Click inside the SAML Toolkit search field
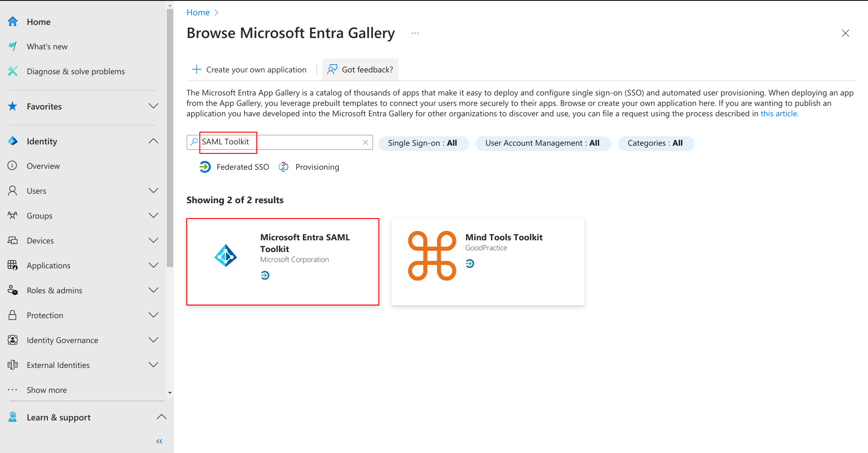 pos(280,142)
